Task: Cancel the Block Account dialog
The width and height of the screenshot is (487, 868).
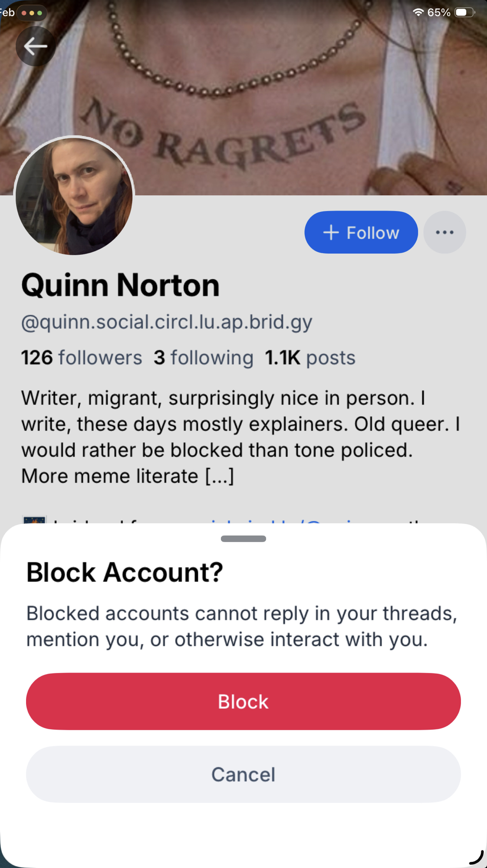Action: point(243,774)
